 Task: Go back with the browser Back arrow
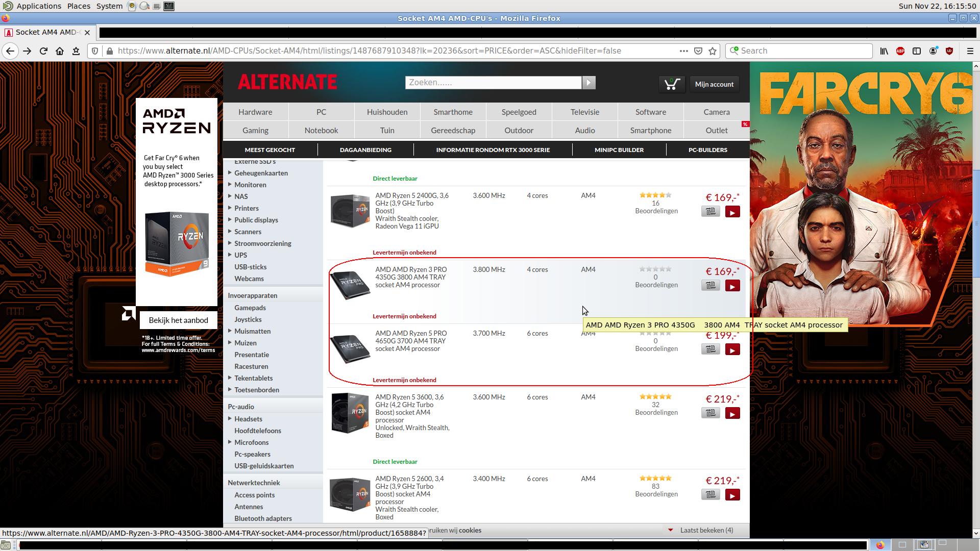pos(10,51)
